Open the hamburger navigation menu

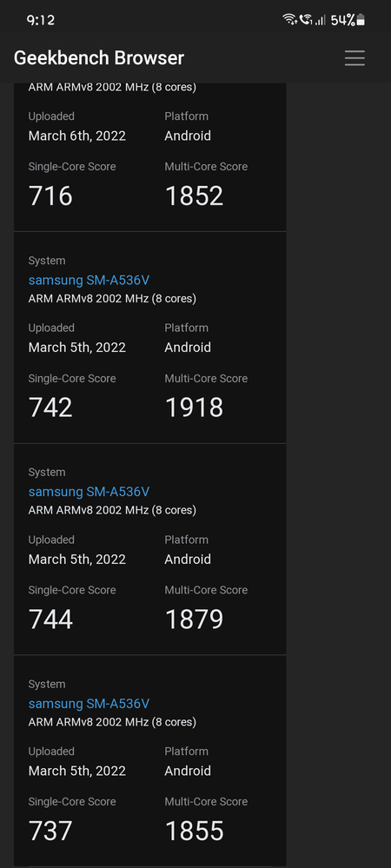(355, 58)
